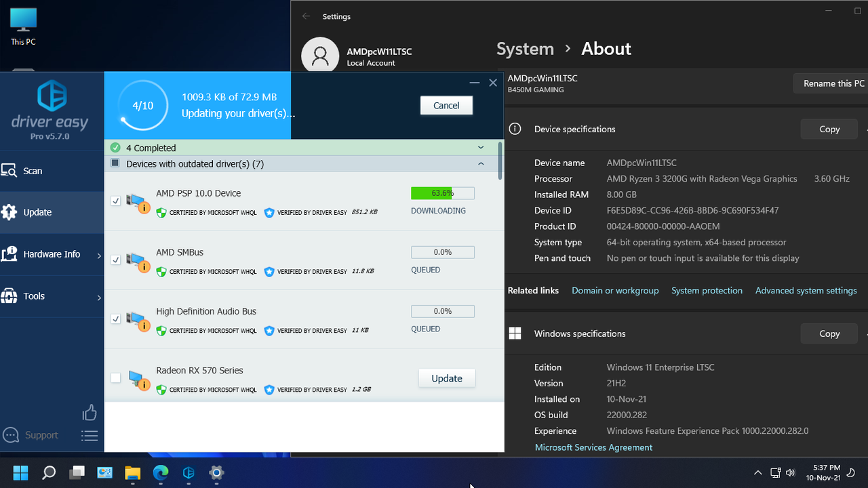Image resolution: width=868 pixels, height=488 pixels.
Task: Cancel the driver update
Action: (446, 105)
